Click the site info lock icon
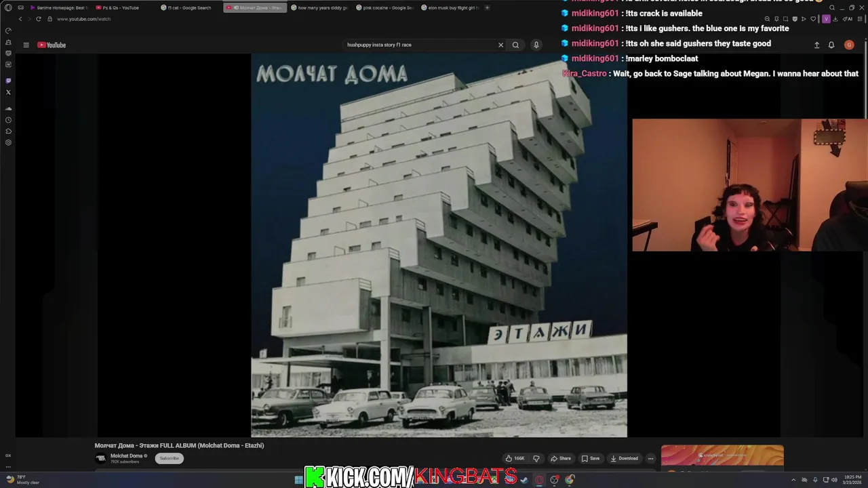 point(50,19)
